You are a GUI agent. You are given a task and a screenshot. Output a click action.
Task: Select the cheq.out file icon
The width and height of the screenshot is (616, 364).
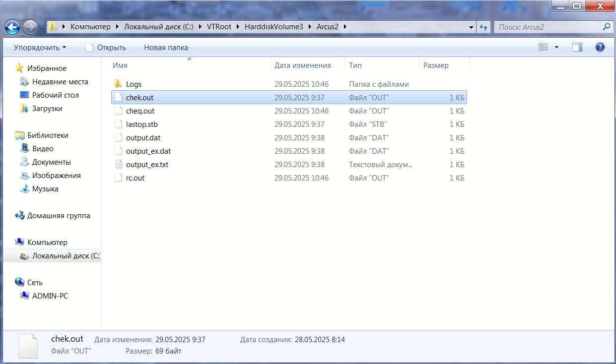click(x=118, y=111)
